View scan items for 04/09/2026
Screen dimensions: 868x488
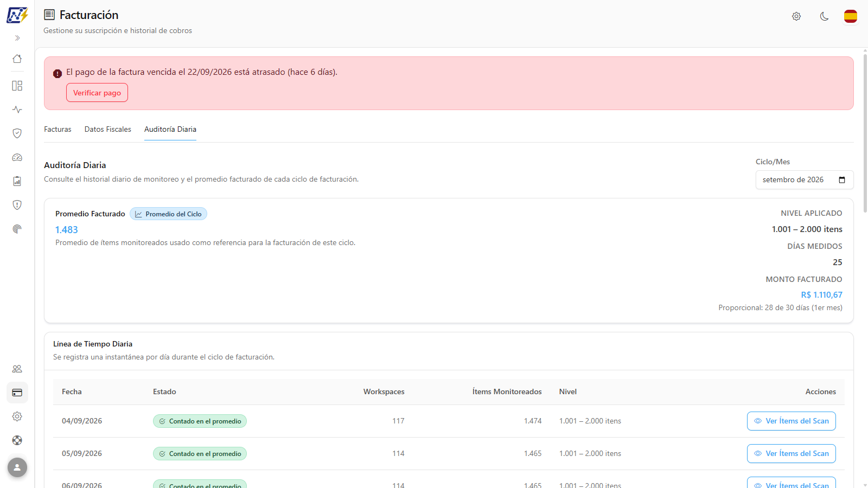point(792,421)
